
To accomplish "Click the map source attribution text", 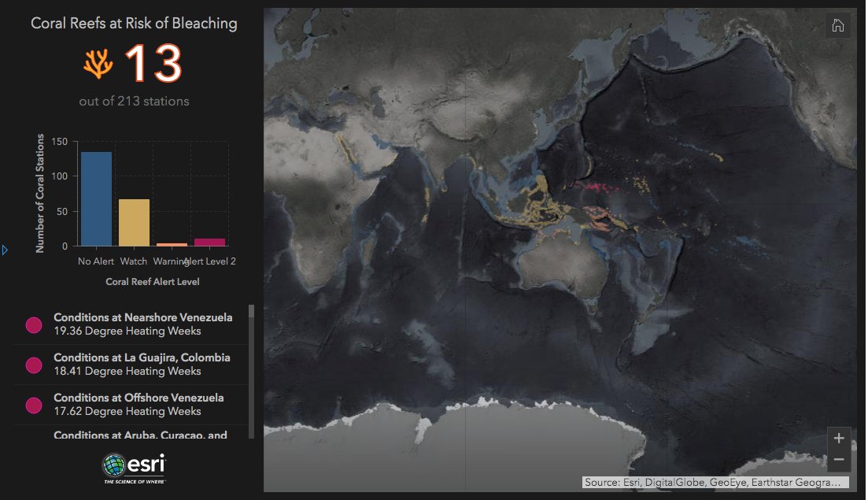I will pyautogui.click(x=715, y=482).
